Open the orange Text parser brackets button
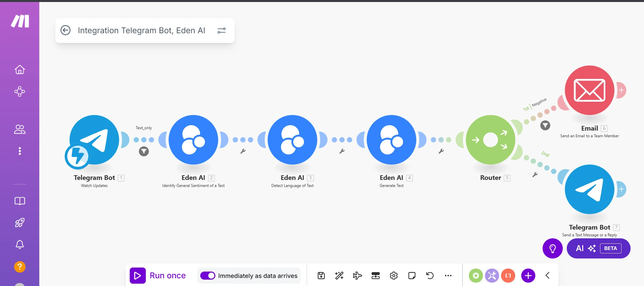644x286 pixels. 508,276
